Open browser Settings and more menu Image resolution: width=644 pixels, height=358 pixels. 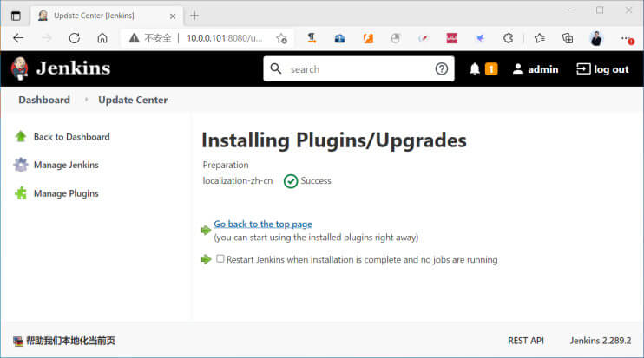626,38
